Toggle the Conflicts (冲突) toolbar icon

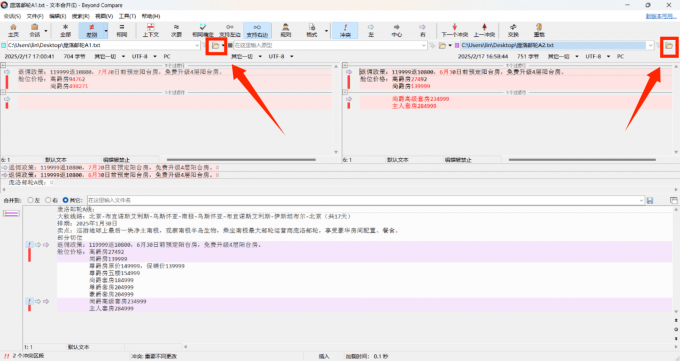(x=345, y=30)
